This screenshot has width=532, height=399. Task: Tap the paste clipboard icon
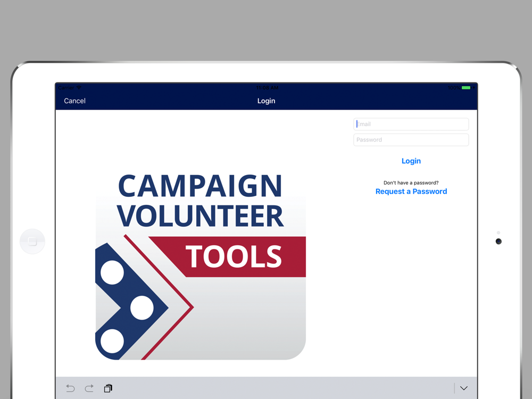click(108, 388)
